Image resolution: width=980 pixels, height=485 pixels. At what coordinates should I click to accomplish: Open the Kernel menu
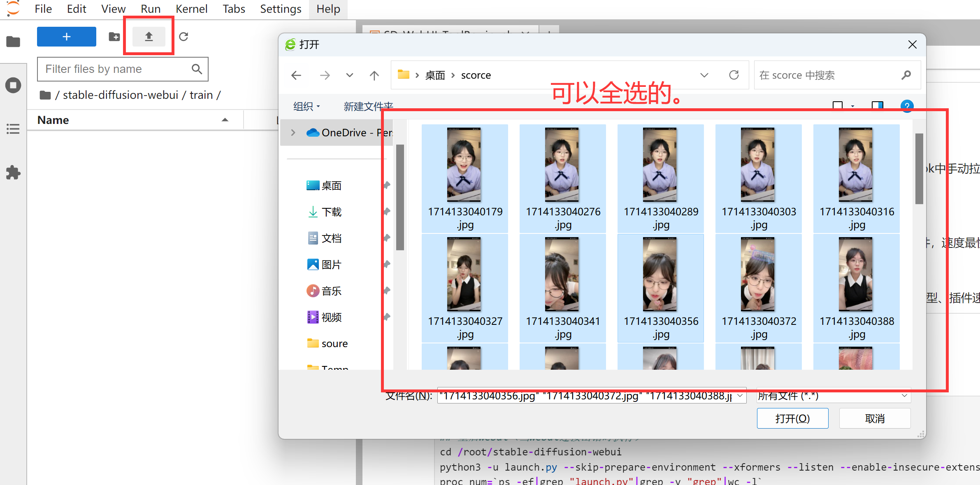191,9
